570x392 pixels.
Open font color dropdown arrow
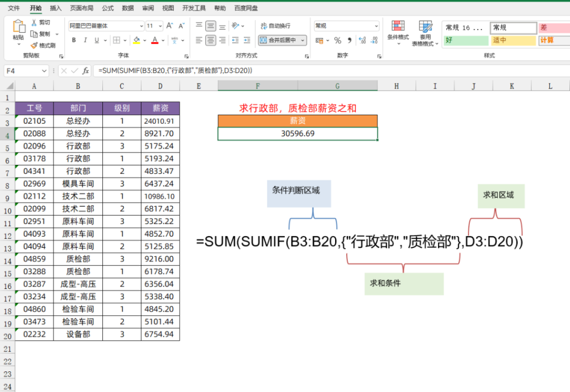[163, 40]
